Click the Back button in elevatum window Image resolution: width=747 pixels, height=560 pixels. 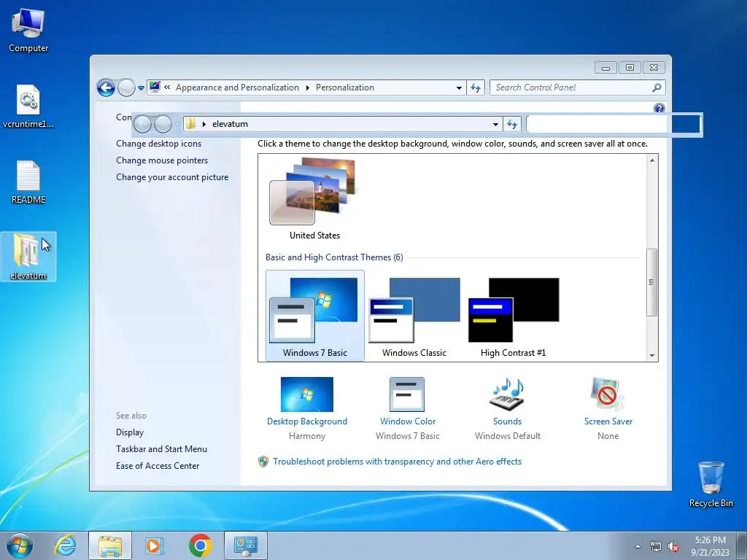[142, 124]
